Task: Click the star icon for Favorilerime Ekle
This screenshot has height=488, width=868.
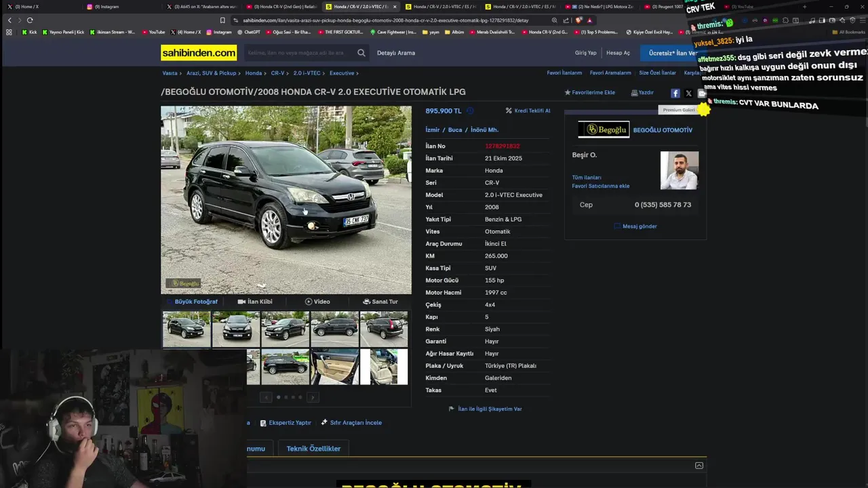Action: [x=568, y=93]
